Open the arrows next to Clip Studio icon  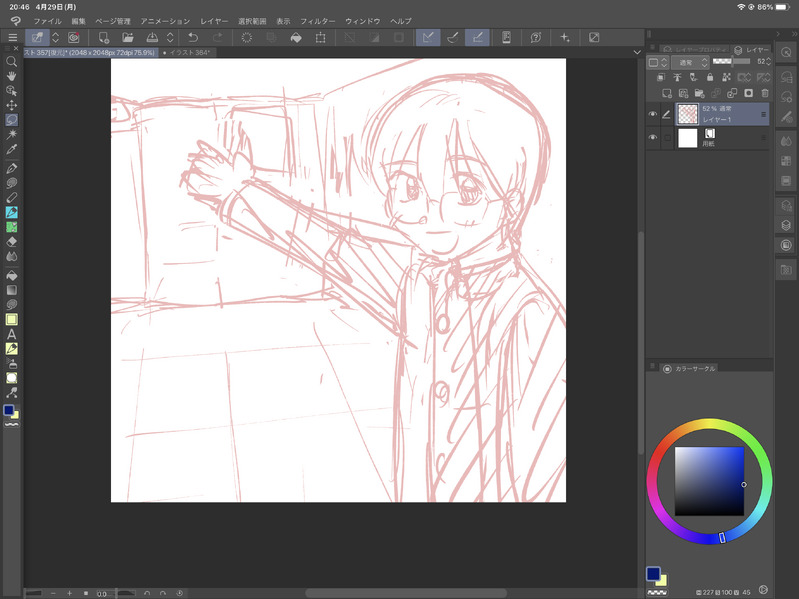pos(56,38)
